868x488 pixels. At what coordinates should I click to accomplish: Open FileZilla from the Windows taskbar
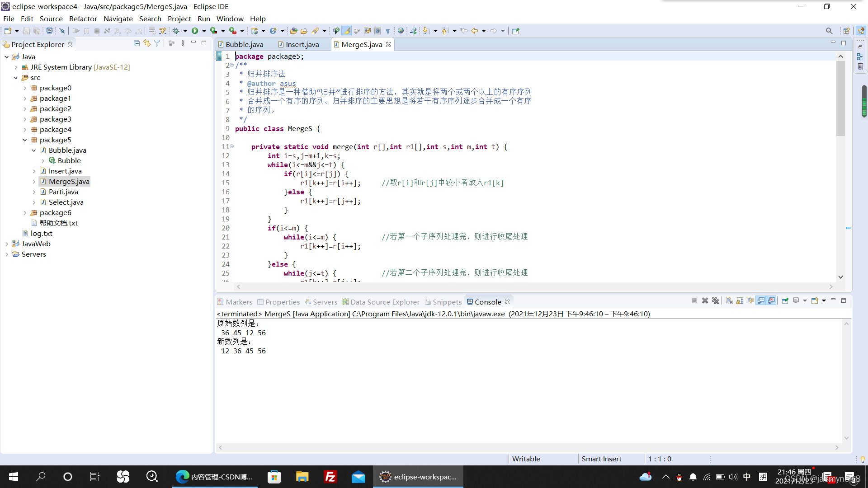(x=330, y=477)
